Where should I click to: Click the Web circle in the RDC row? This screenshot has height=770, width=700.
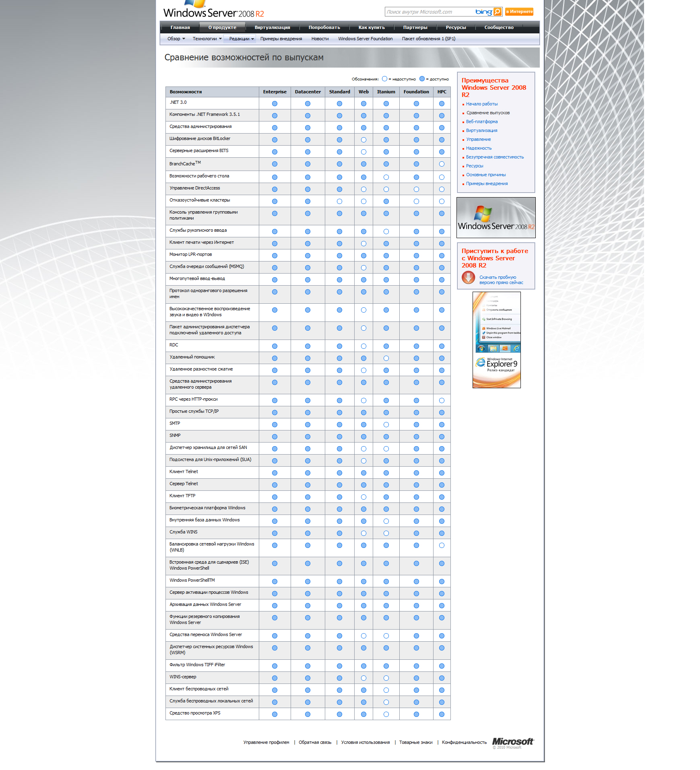(x=363, y=346)
